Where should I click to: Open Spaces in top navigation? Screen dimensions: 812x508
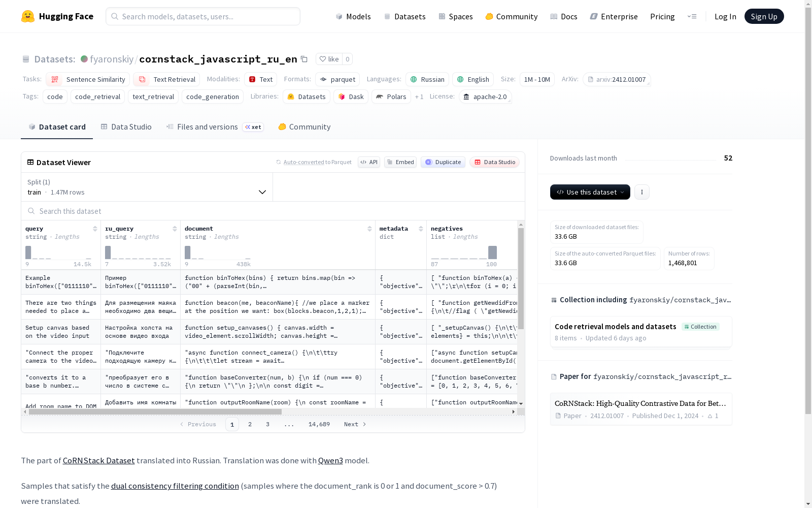[456, 16]
